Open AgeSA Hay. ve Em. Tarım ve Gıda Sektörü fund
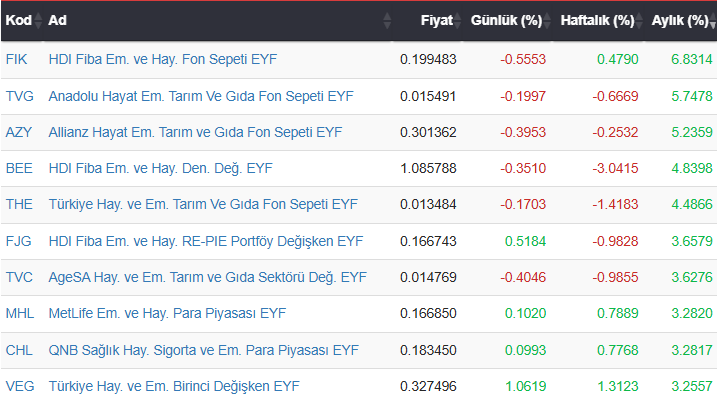The image size is (717, 400). coord(208,277)
